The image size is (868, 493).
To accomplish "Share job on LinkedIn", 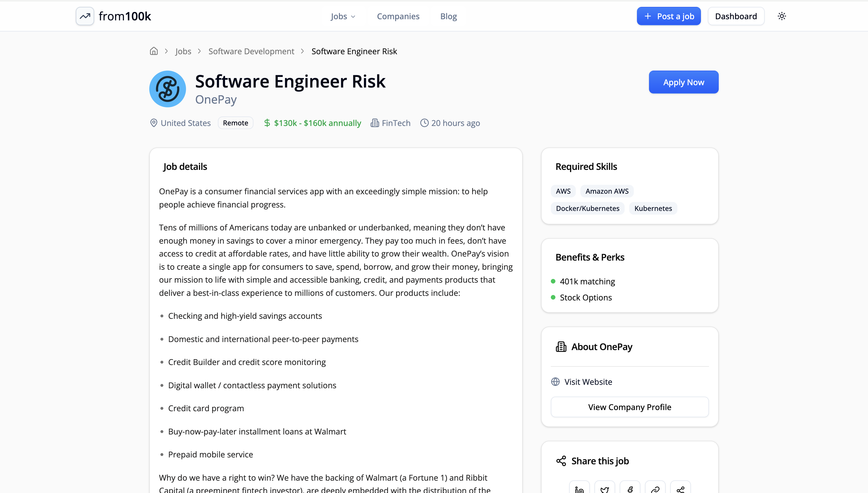I will coord(579,489).
